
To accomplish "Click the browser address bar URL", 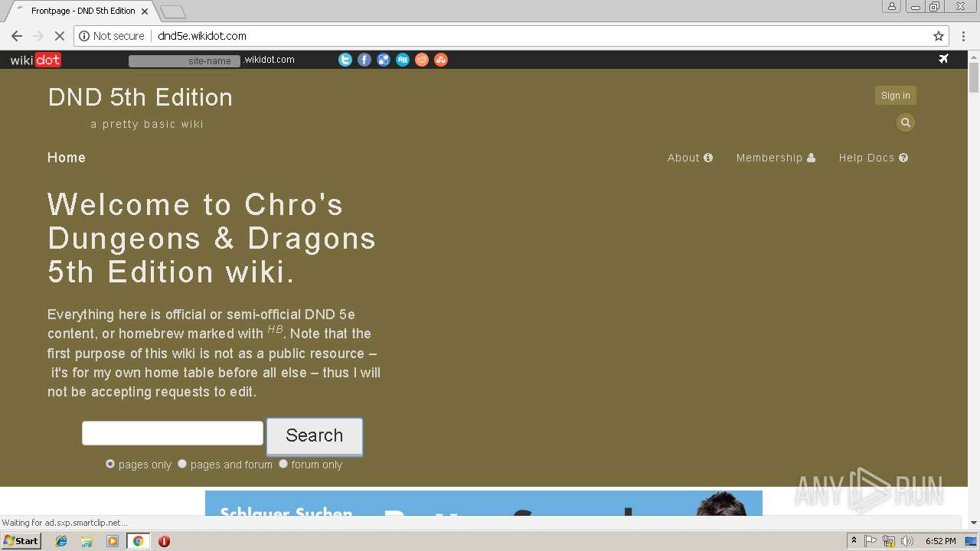I will (x=202, y=36).
